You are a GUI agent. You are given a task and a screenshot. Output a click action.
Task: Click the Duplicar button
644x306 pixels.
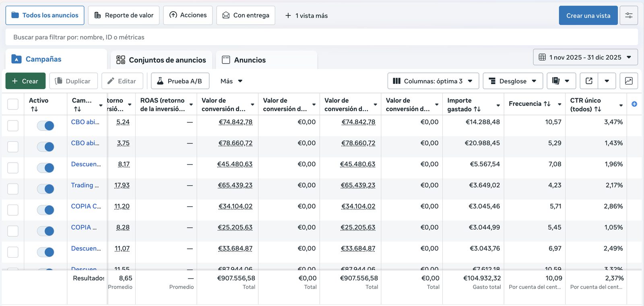pos(73,81)
